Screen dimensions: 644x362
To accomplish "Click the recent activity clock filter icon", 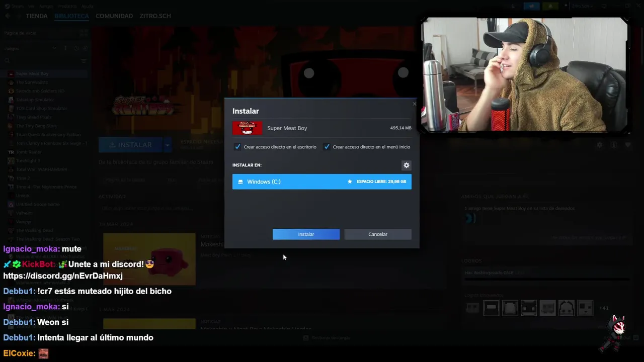I will click(76, 48).
